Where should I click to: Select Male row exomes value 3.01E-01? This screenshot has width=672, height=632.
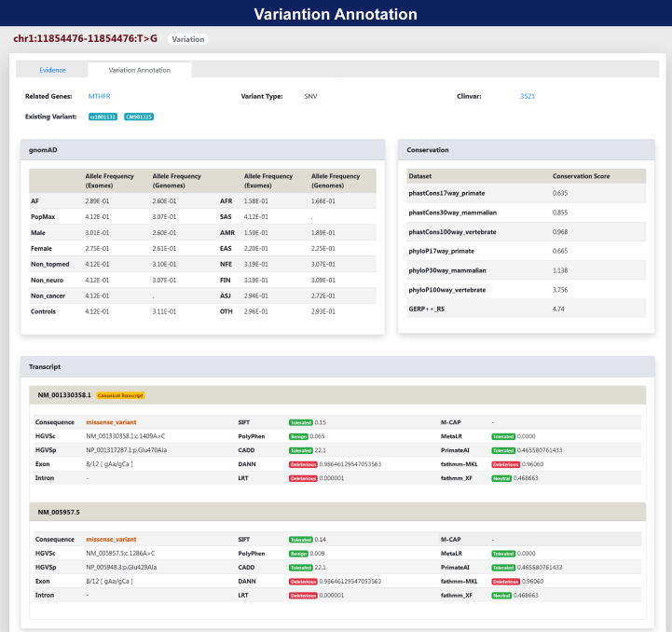click(97, 233)
